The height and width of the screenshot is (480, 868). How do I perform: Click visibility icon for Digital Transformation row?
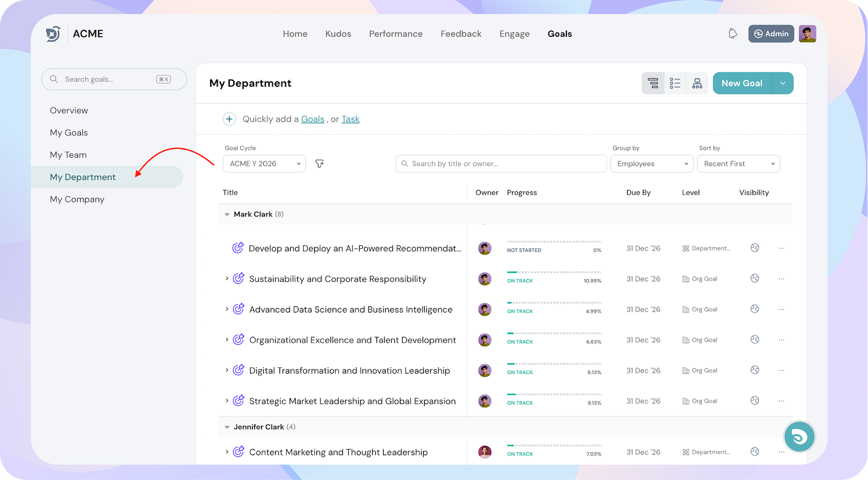(755, 370)
